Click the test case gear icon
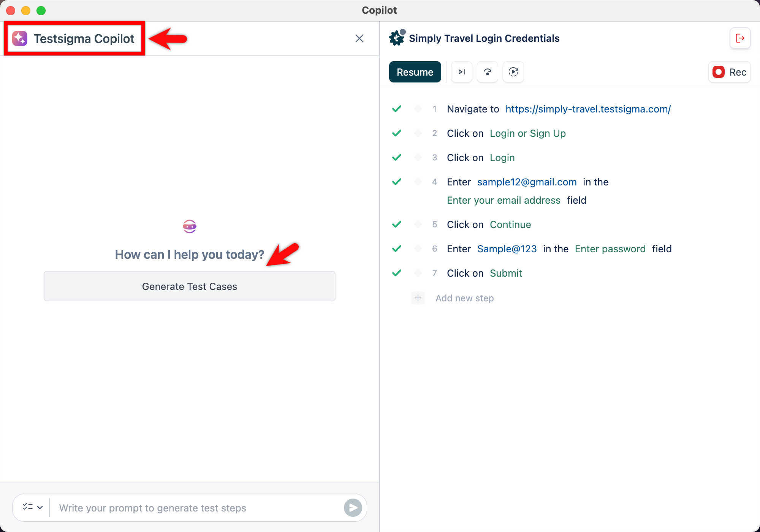Viewport: 760px width, 532px height. (397, 38)
